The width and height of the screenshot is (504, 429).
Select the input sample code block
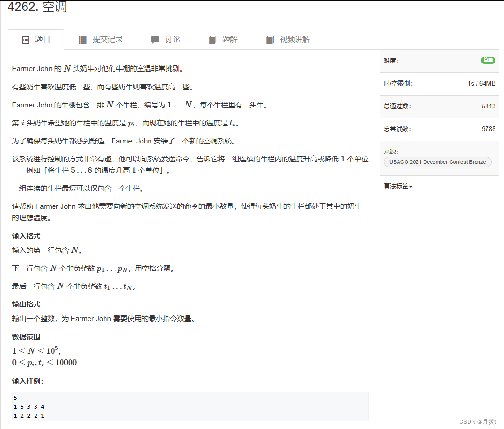(189, 406)
